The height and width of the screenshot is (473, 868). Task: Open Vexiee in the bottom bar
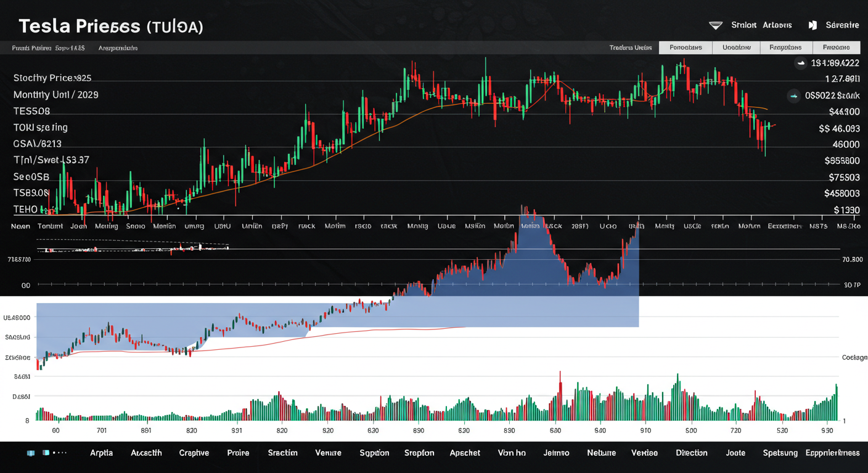644,453
